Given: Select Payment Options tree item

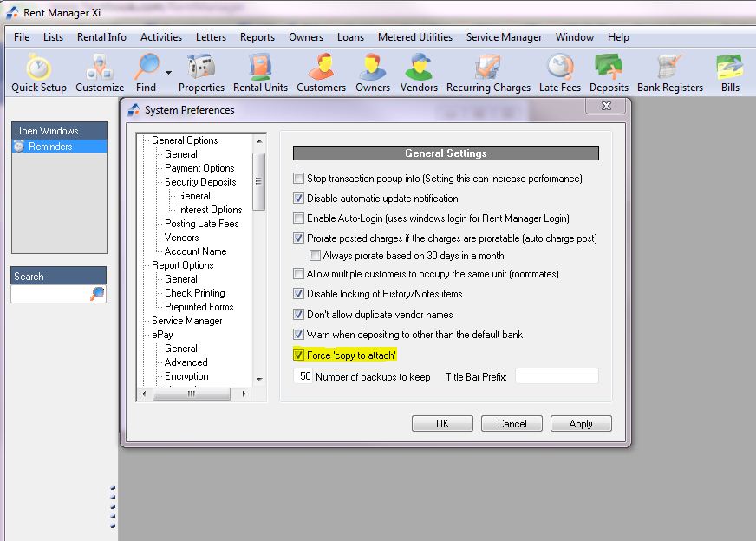Looking at the screenshot, I should tap(199, 168).
